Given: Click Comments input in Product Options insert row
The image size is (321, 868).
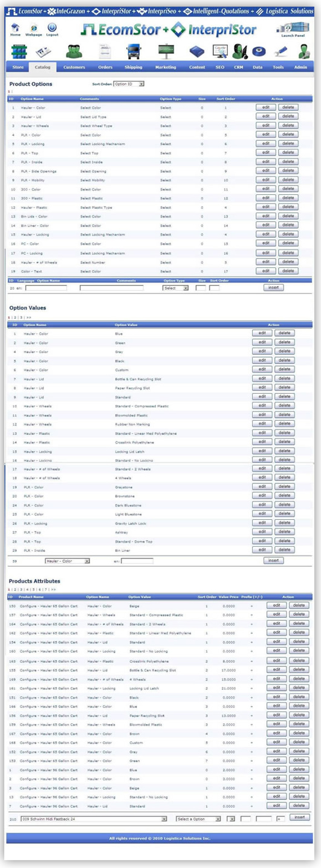Looking at the screenshot, I should coord(112,288).
